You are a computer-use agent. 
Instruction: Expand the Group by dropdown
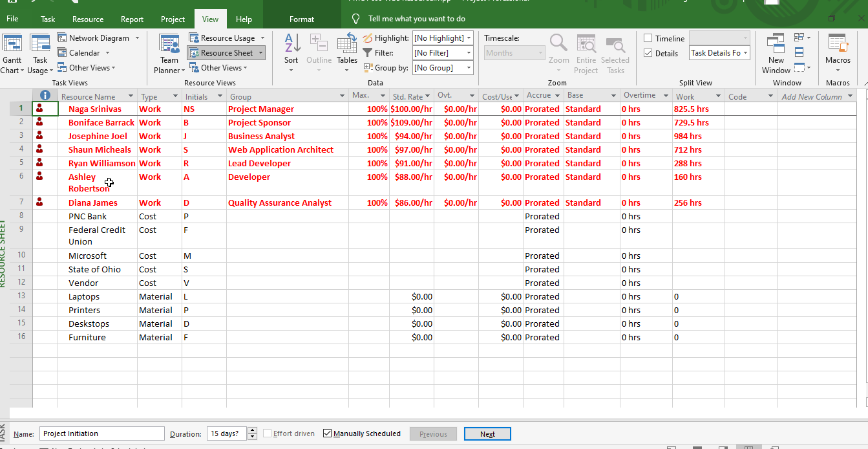469,68
